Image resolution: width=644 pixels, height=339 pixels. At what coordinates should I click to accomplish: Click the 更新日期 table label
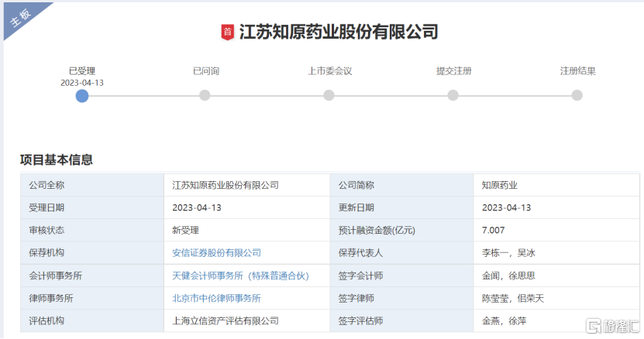pyautogui.click(x=356, y=207)
